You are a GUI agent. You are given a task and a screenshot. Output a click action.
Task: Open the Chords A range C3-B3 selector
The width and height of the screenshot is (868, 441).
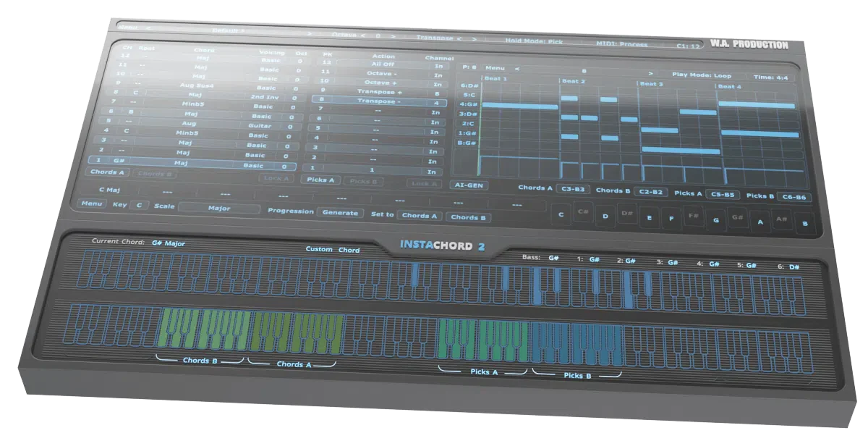tap(573, 189)
